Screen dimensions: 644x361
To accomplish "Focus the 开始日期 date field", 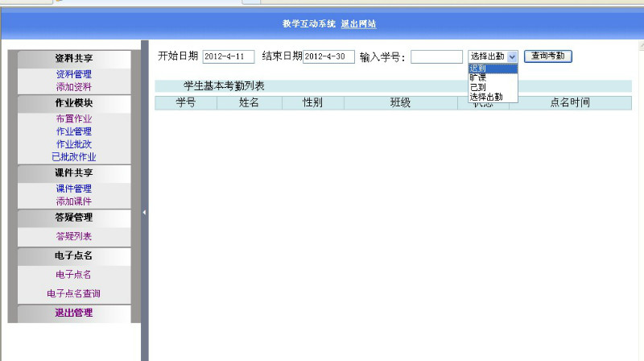I will click(x=229, y=56).
